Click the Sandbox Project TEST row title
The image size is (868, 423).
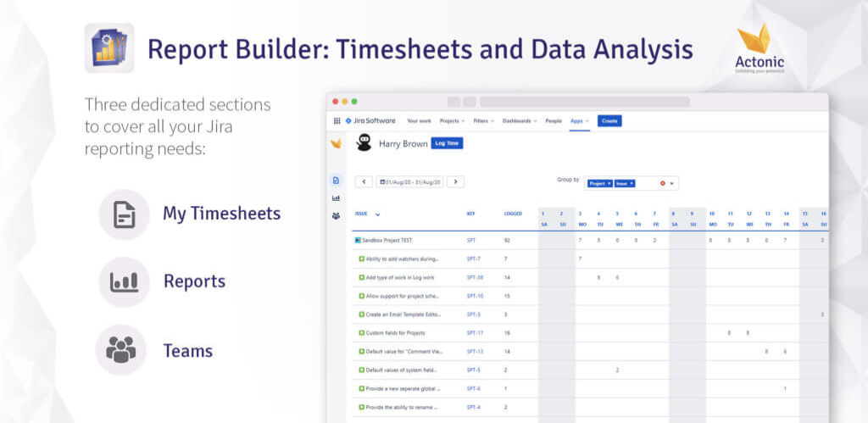pos(387,240)
